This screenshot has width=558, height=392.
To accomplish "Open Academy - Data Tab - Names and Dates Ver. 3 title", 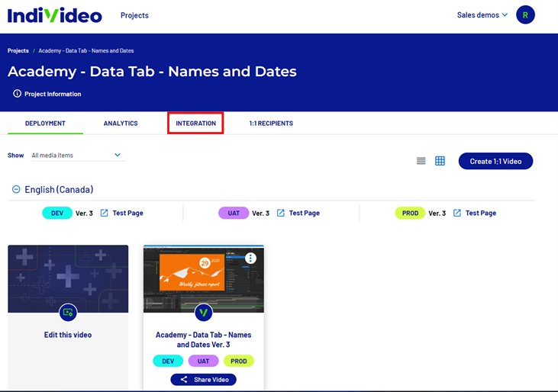I will click(x=204, y=339).
